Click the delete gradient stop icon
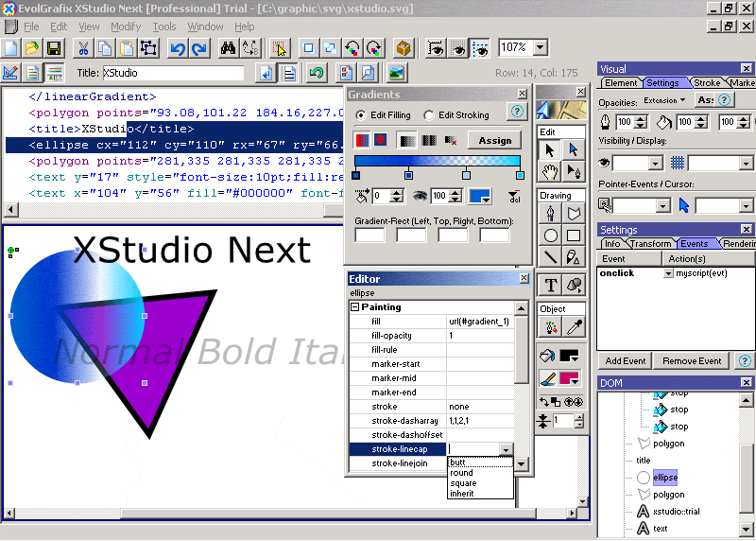Image resolution: width=756 pixels, height=541 pixels. [x=514, y=197]
